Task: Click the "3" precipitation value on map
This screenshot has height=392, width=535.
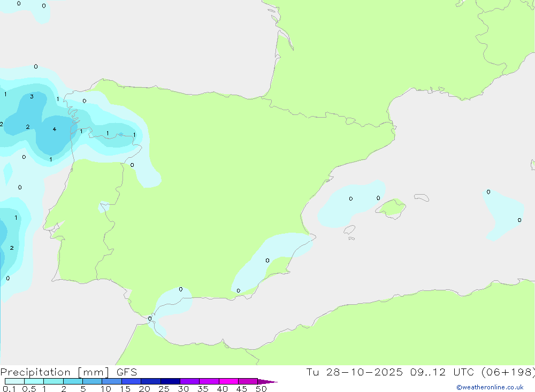Action: (x=32, y=97)
